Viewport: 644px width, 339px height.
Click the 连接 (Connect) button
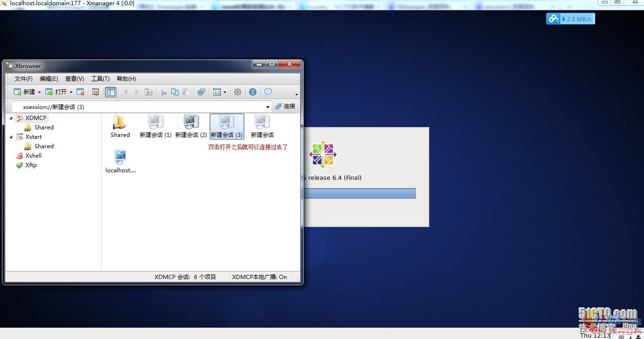[285, 107]
